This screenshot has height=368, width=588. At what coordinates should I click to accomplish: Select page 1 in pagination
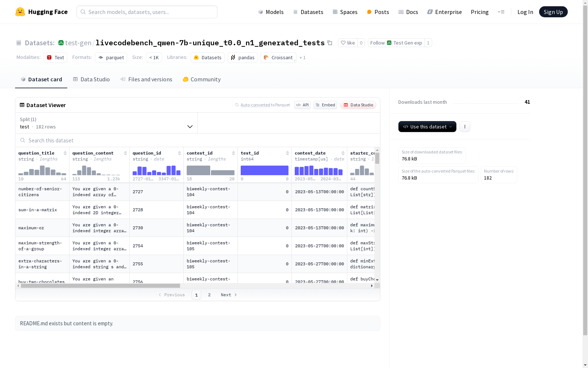pyautogui.click(x=196, y=295)
